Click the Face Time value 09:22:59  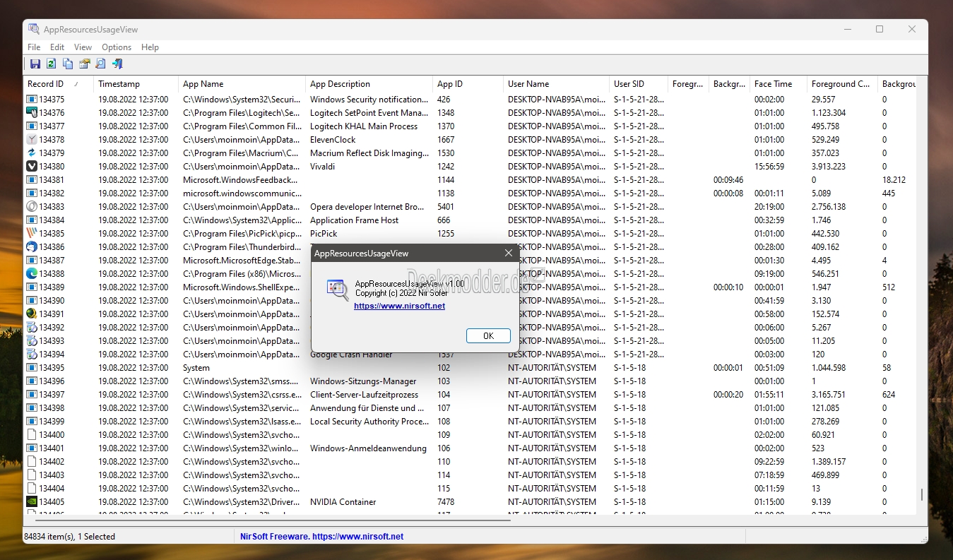769,462
